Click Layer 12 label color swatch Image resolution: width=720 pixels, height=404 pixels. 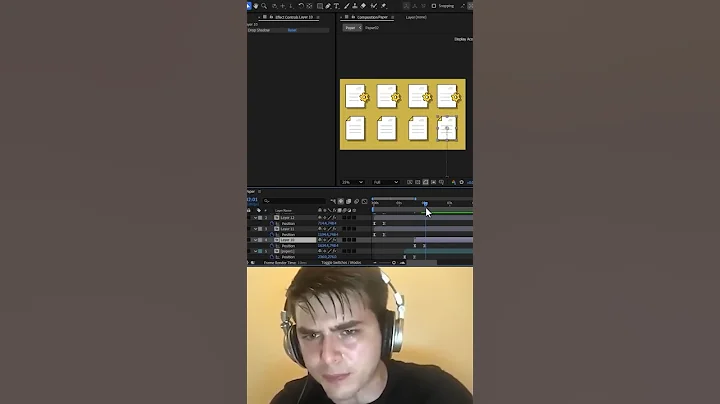260,218
